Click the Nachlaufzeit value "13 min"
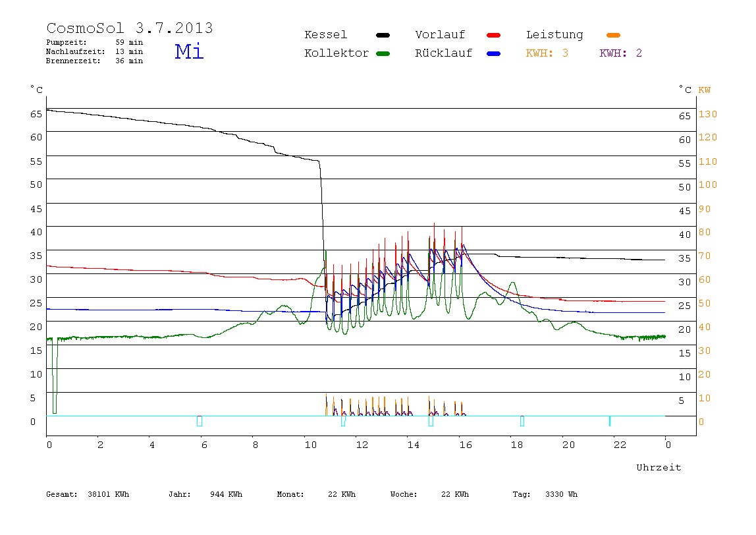 [129, 51]
